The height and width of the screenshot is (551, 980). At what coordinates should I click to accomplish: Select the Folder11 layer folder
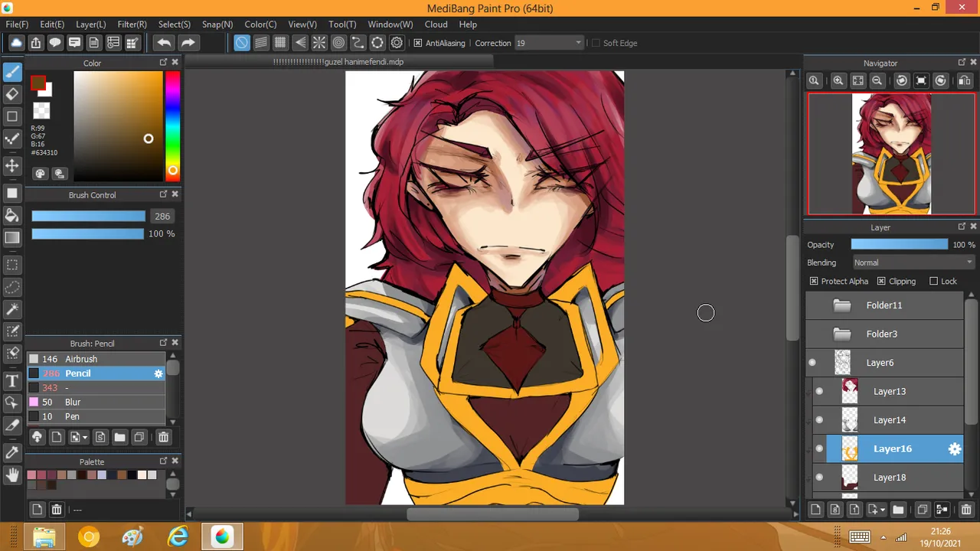coord(884,305)
